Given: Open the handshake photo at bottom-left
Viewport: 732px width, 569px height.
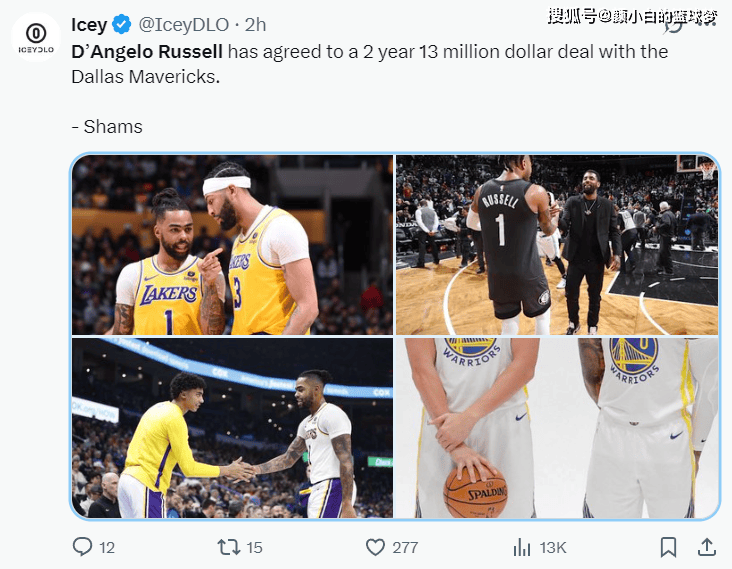Looking at the screenshot, I should 232,427.
